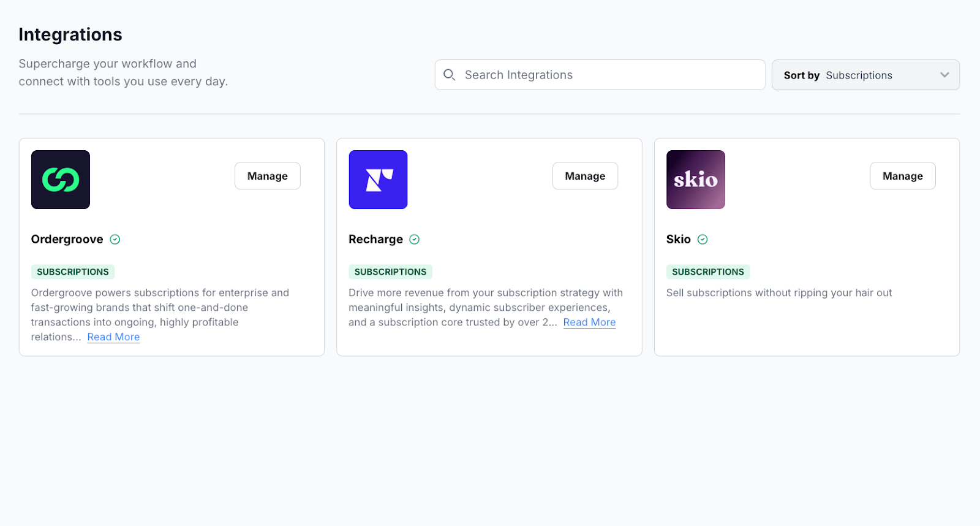The image size is (980, 526).
Task: Click the magnifying glass search icon
Action: (450, 75)
